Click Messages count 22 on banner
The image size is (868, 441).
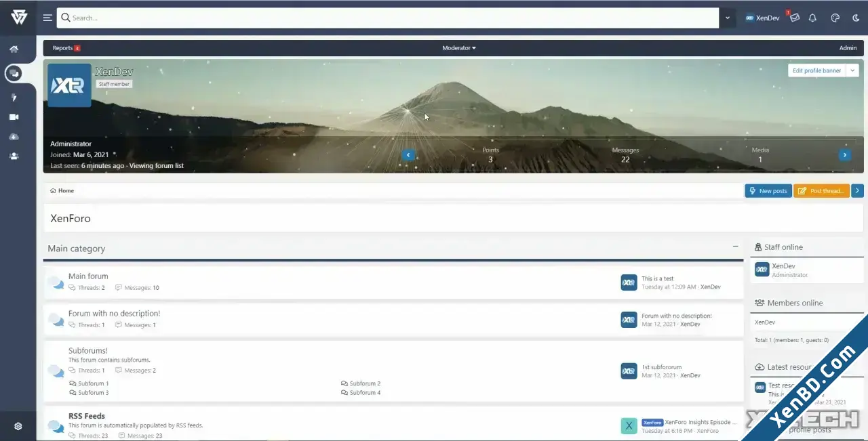[625, 160]
